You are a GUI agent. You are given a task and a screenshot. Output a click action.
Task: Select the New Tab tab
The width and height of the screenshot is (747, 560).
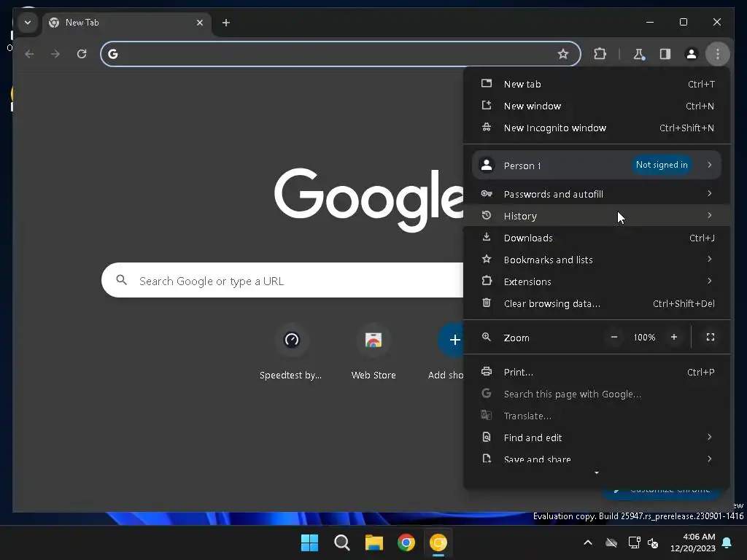[126, 23]
